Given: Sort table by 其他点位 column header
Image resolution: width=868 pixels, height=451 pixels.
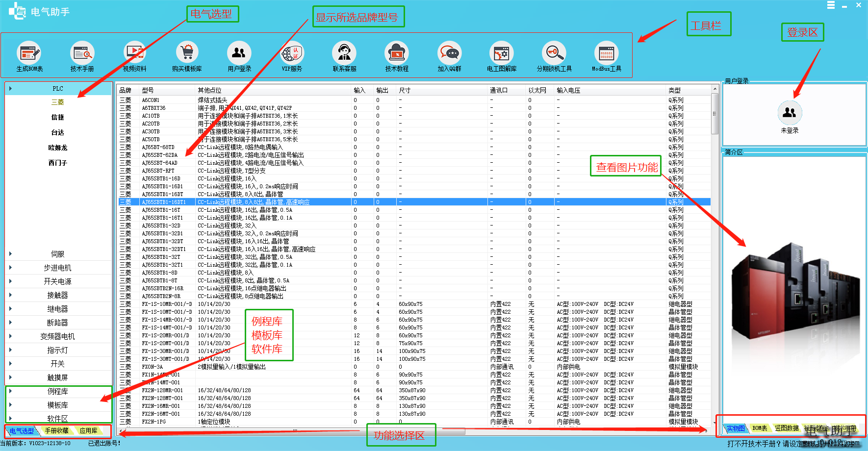Looking at the screenshot, I should 274,90.
